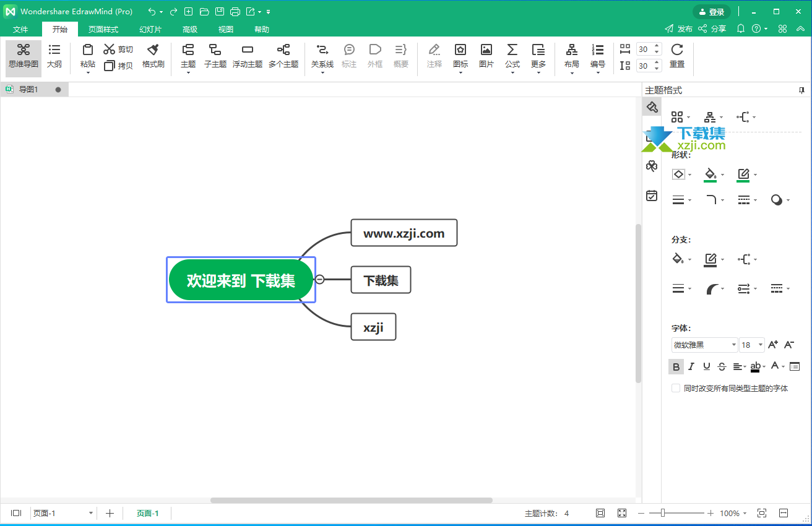Add a 浮动主题 floating topic
This screenshot has height=526, width=812.
click(x=248, y=56)
